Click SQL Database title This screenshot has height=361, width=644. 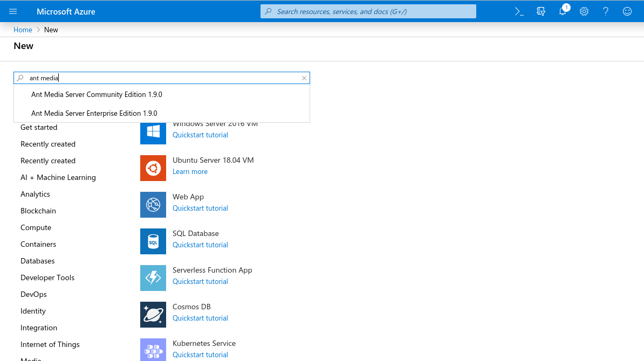(x=195, y=233)
